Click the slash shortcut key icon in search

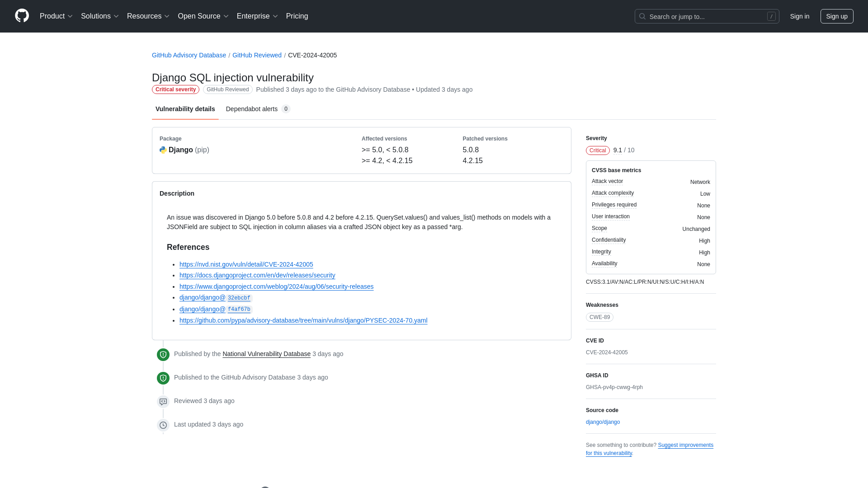pyautogui.click(x=771, y=16)
